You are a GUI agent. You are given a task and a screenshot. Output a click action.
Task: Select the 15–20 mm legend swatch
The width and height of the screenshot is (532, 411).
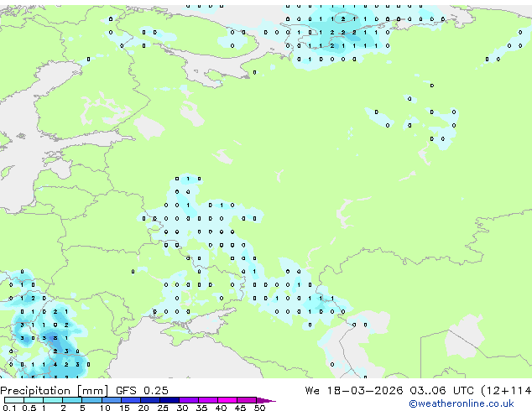click(131, 400)
